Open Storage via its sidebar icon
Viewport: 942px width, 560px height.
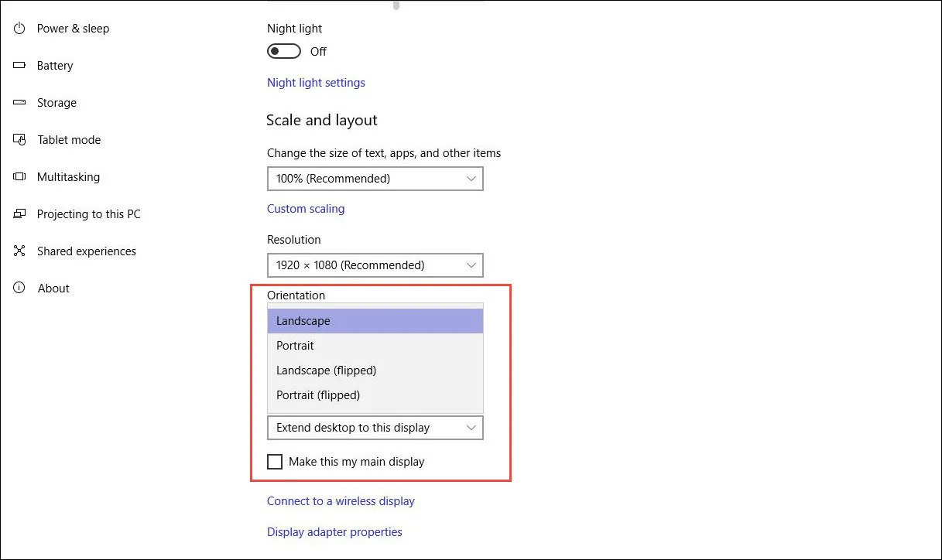pos(19,103)
